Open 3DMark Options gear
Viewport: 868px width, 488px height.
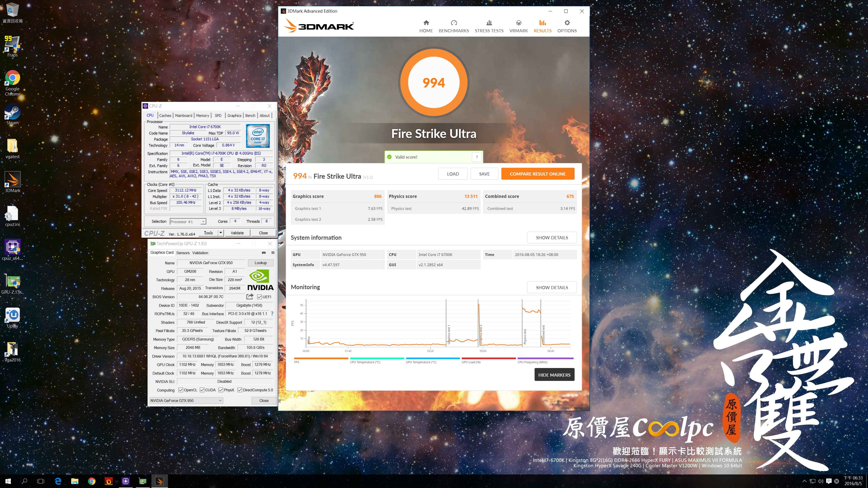coord(567,26)
